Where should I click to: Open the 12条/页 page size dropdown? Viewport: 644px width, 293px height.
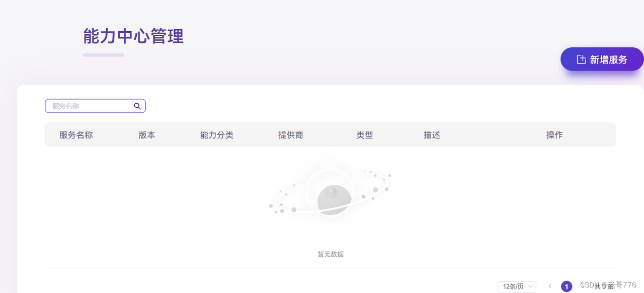(x=517, y=286)
